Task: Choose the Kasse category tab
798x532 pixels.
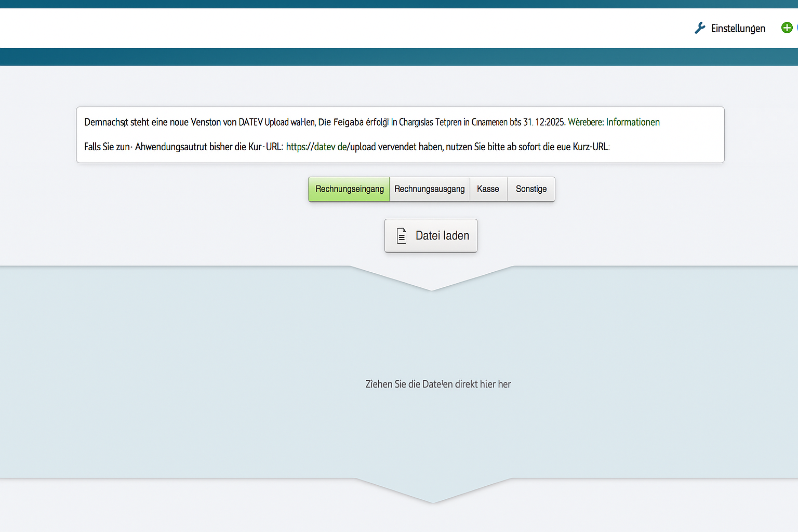Action: (488, 189)
